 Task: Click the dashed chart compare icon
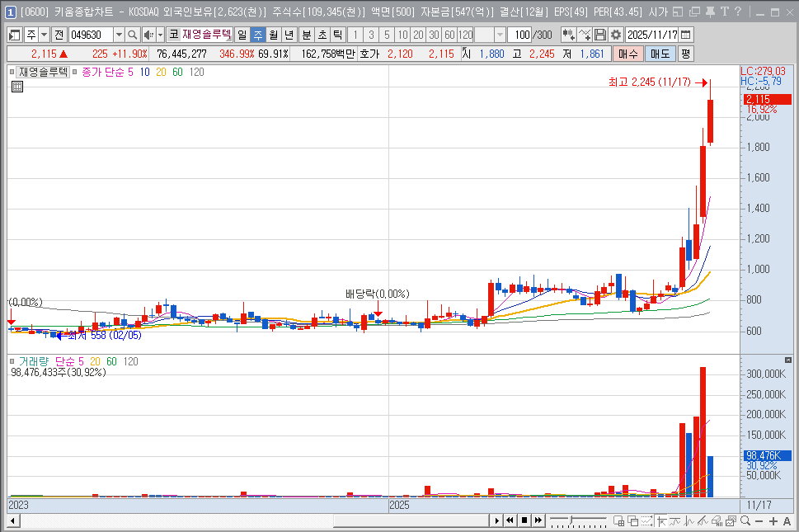tap(647, 520)
